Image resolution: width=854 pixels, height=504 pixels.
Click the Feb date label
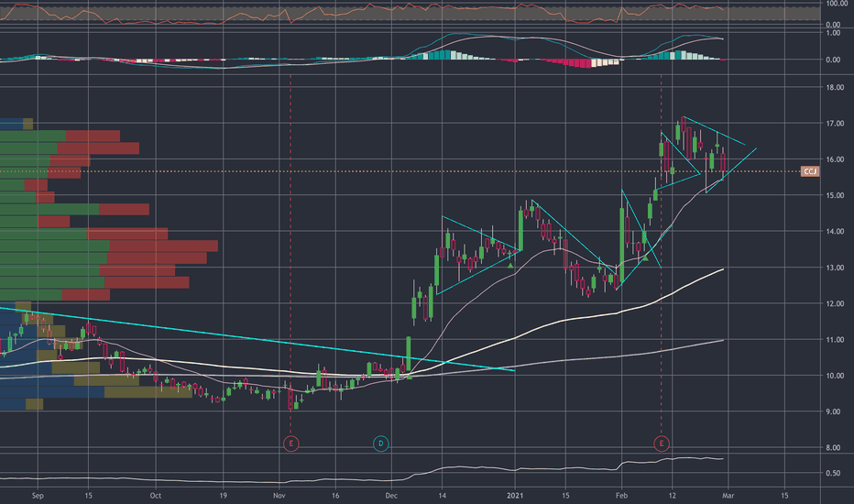click(x=621, y=496)
